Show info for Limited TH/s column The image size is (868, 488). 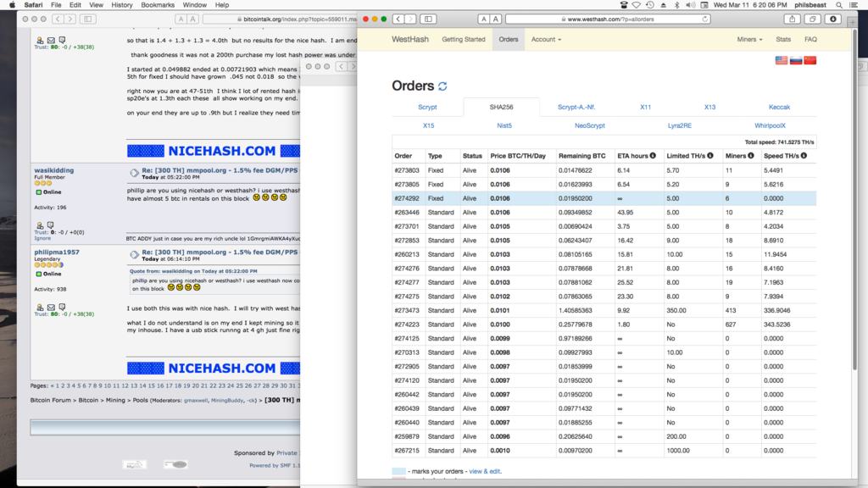click(x=710, y=156)
